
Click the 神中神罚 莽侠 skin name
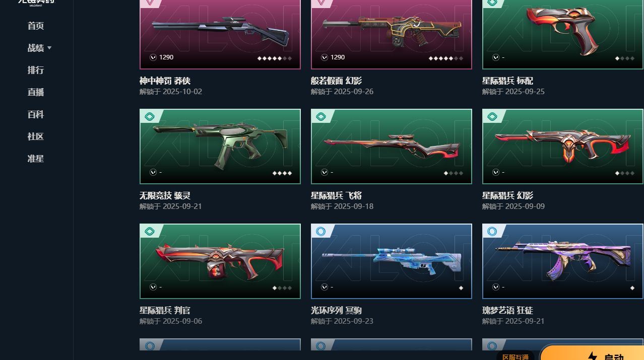pos(165,81)
